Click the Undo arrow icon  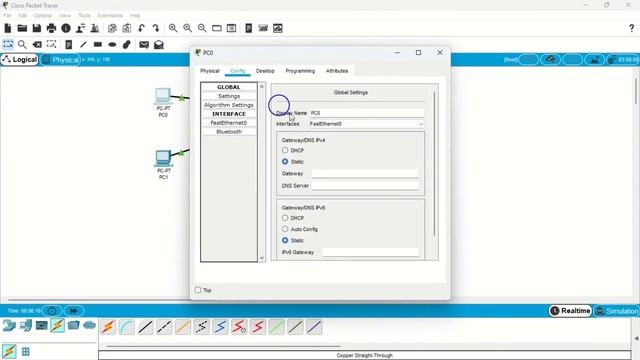point(141,28)
